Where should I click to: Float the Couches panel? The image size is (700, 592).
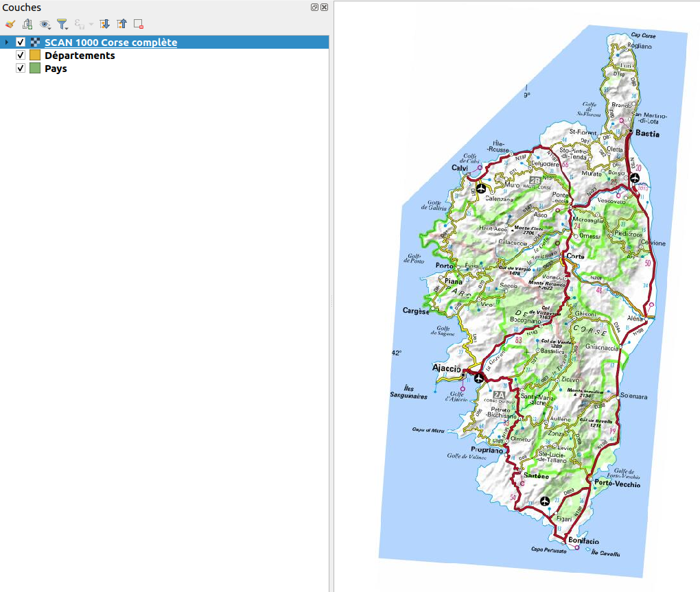click(x=314, y=8)
